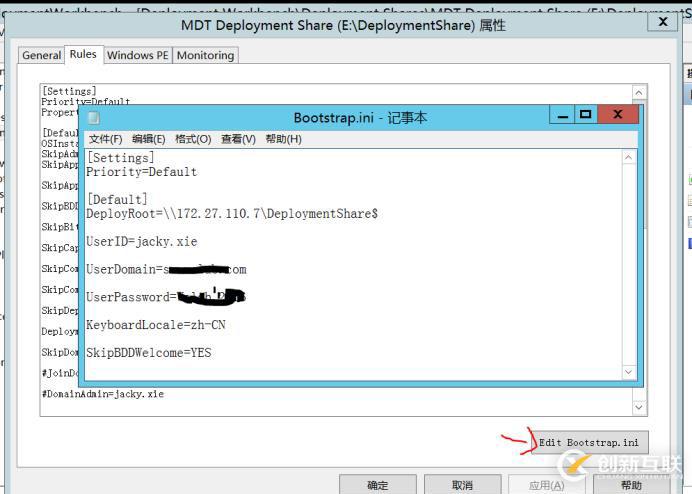Click the DeployRoot line in Notepad
The width and height of the screenshot is (692, 494).
(x=232, y=214)
